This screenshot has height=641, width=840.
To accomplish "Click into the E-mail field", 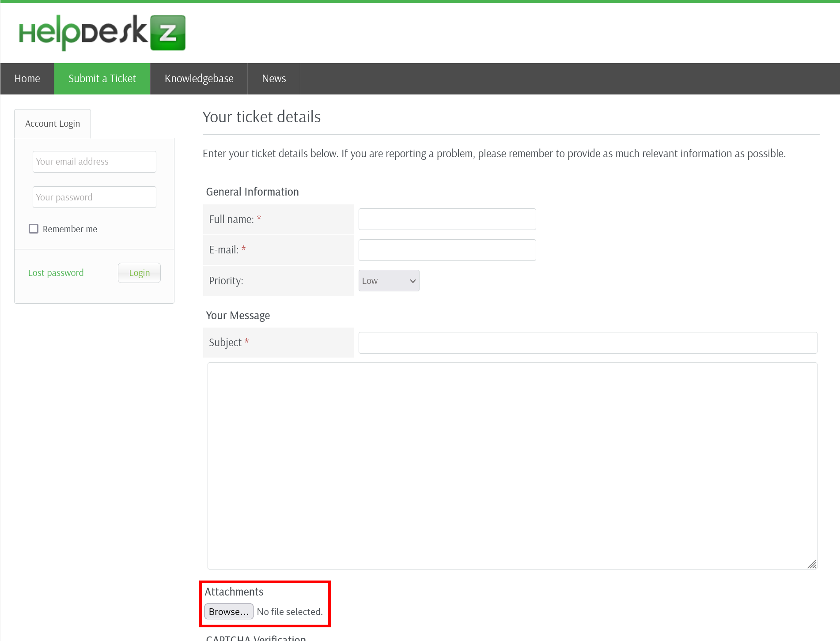I will 447,250.
